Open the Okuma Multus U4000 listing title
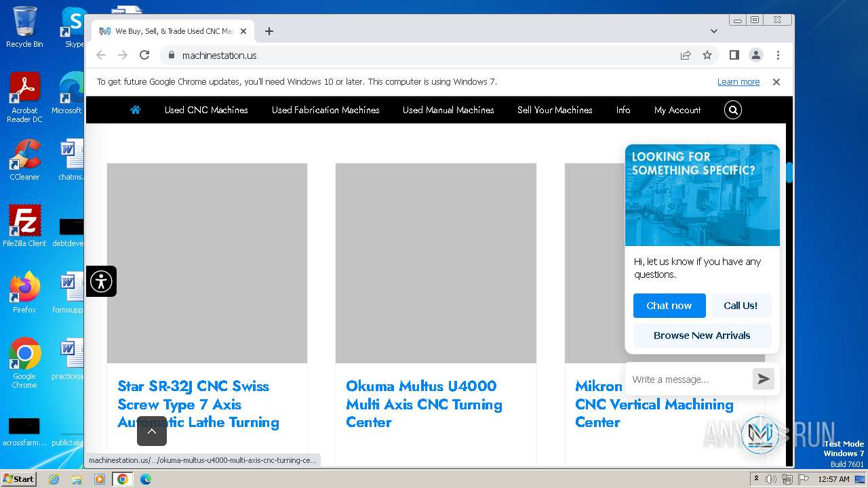Image resolution: width=868 pixels, height=488 pixels. [x=424, y=404]
